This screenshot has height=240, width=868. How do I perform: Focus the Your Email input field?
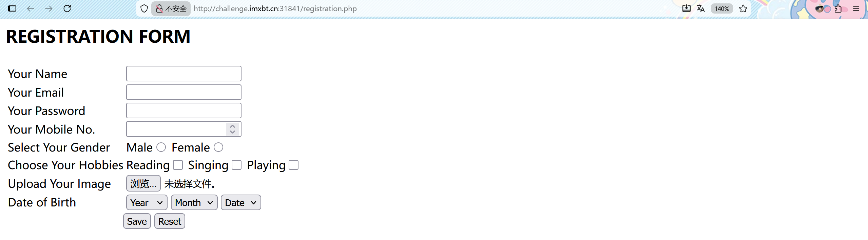point(184,92)
